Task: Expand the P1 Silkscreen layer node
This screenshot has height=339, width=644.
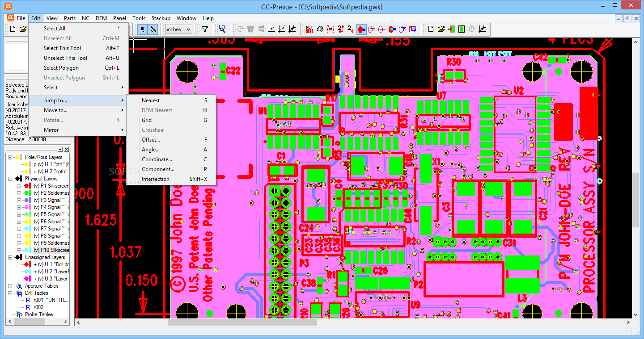Action: click(19, 186)
